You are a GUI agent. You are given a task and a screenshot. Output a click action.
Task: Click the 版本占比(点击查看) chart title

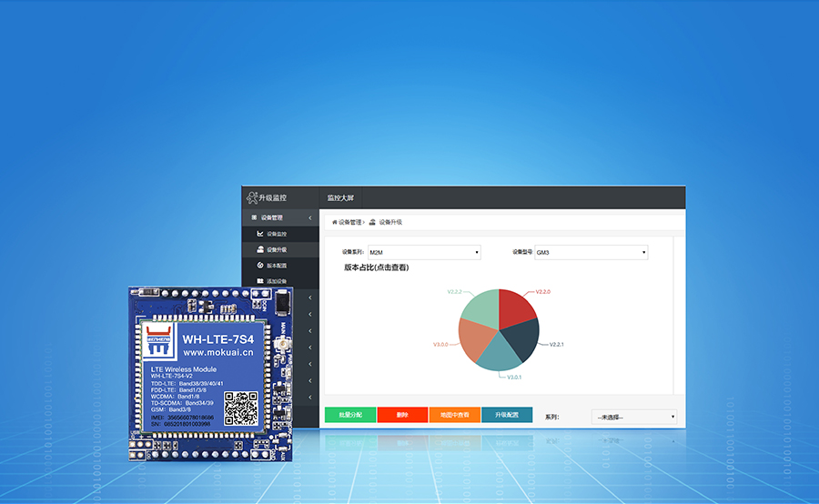pos(376,267)
